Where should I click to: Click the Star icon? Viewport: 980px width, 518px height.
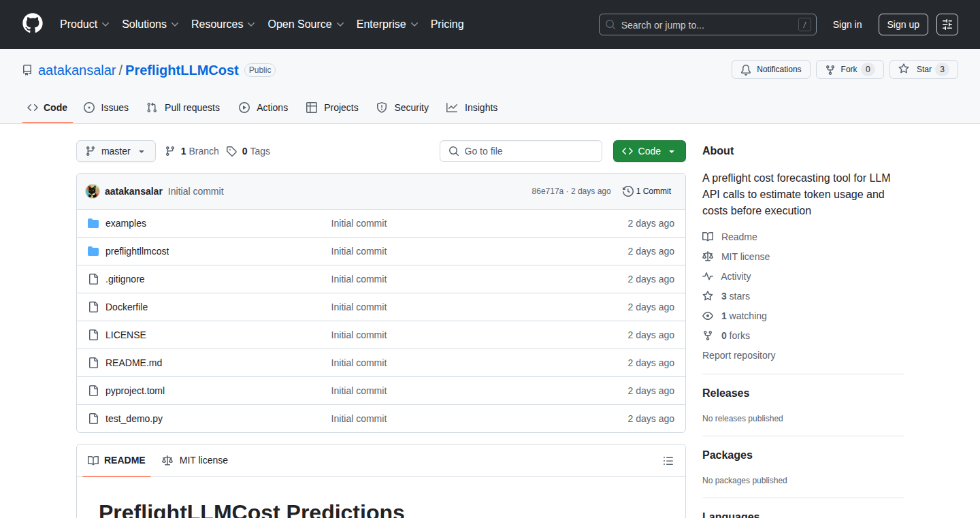click(x=904, y=69)
